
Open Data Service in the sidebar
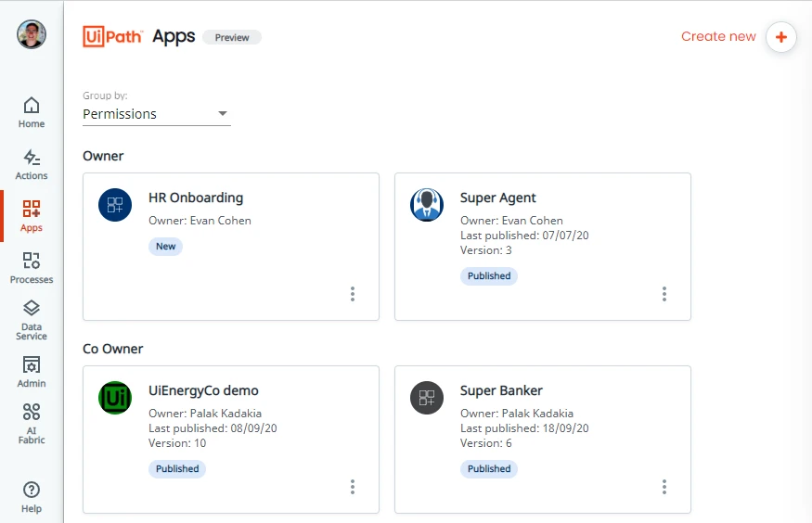pyautogui.click(x=32, y=320)
